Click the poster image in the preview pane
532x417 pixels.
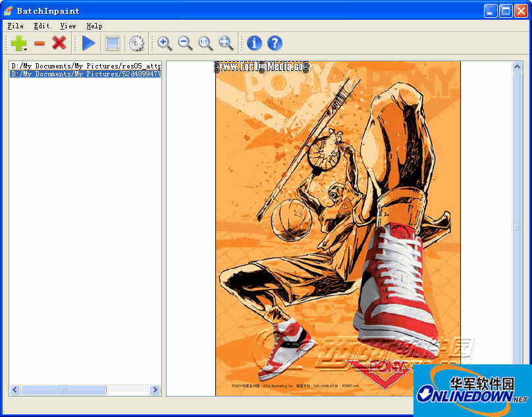click(x=338, y=228)
